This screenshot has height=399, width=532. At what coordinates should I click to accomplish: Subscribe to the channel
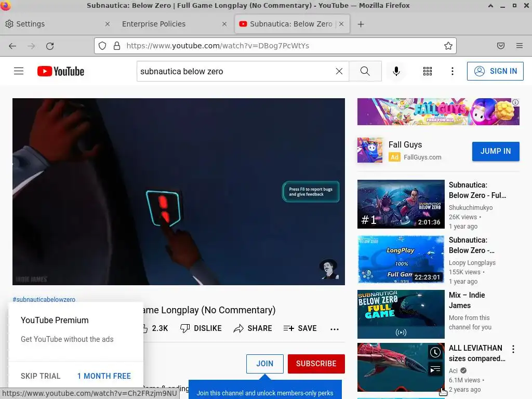click(x=316, y=364)
